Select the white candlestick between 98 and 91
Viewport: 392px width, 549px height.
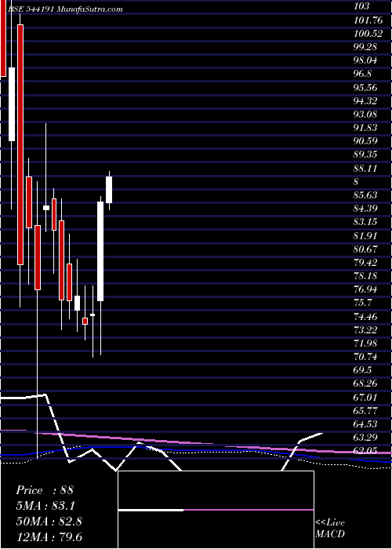pos(12,104)
